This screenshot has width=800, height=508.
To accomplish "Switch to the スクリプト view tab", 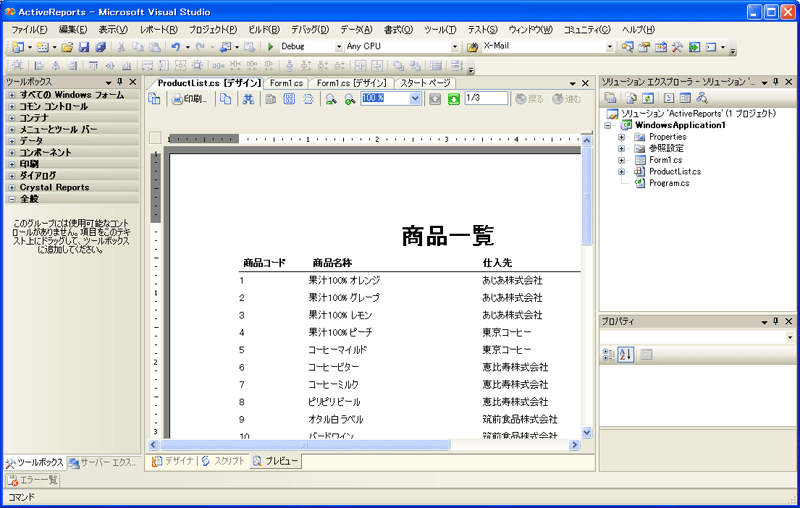I will [224, 461].
